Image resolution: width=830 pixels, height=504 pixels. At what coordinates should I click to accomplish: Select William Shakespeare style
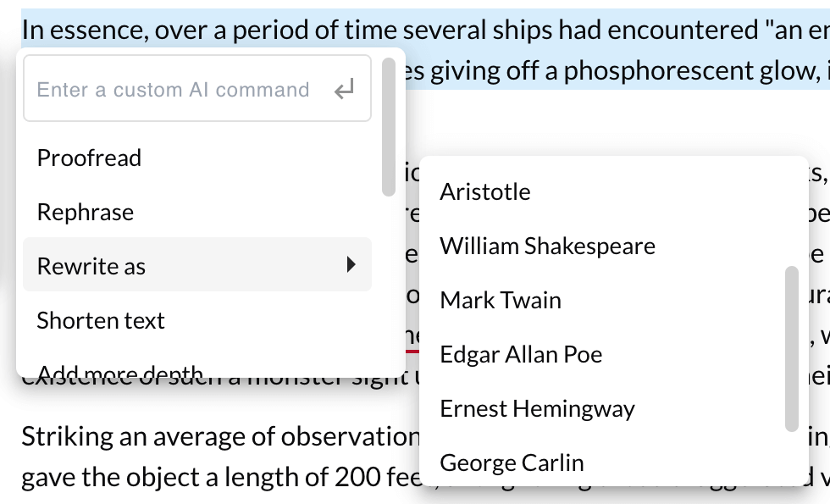(x=547, y=246)
